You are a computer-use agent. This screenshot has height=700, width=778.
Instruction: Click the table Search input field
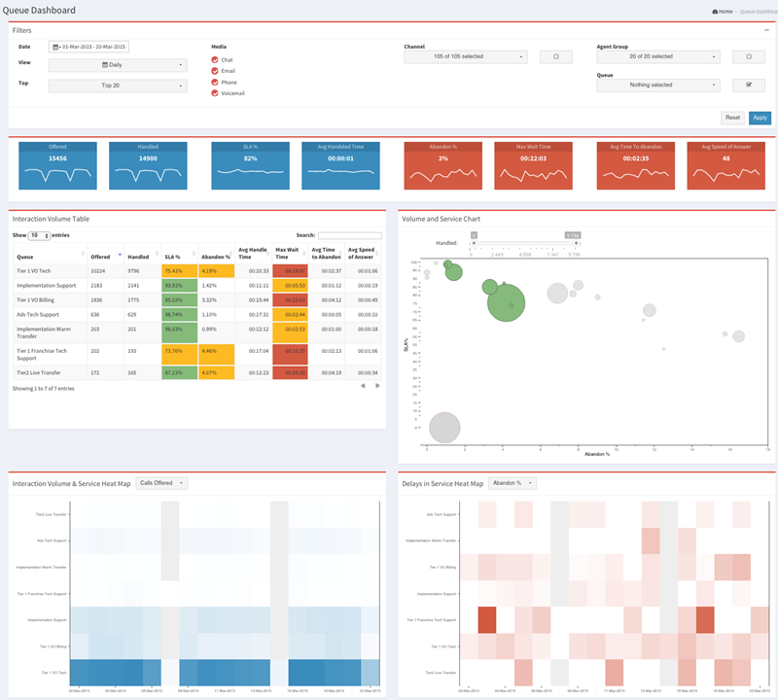click(349, 235)
